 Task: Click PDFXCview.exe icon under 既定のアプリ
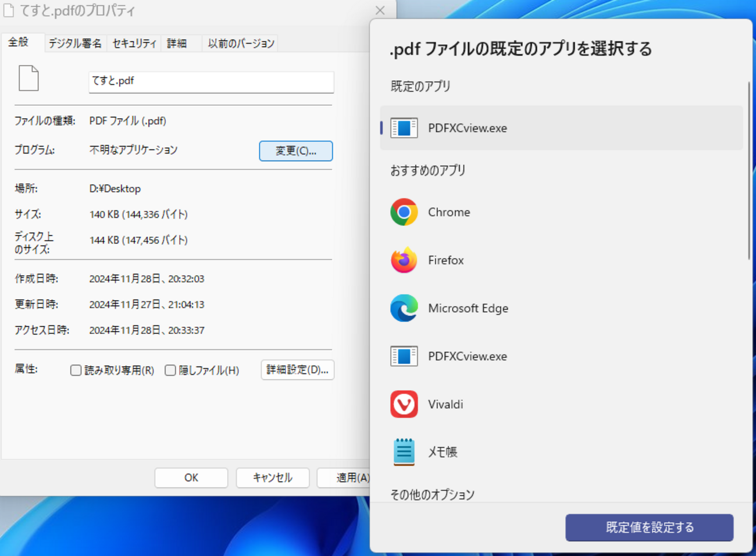point(404,128)
